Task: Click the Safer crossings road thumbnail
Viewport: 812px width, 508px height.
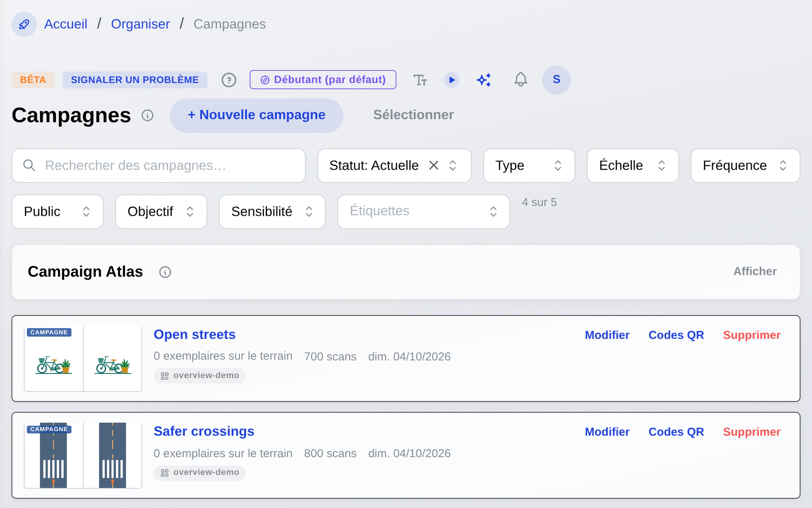Action: click(83, 456)
